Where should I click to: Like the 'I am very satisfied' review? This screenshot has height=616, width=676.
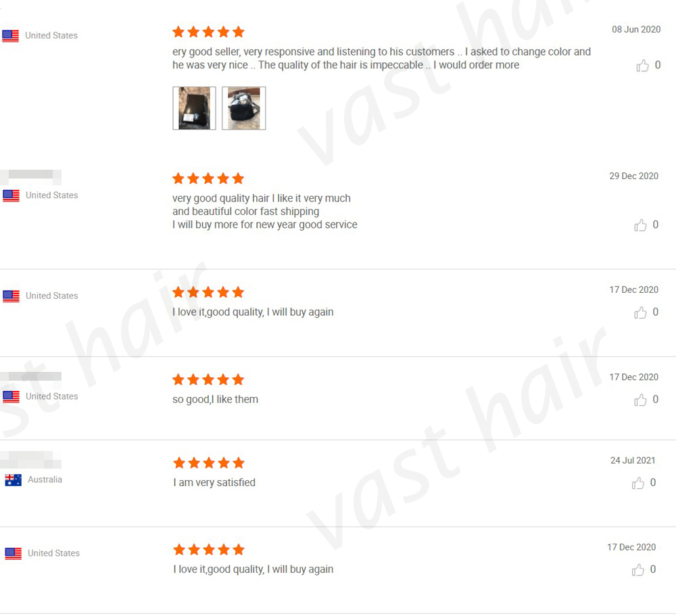637,483
